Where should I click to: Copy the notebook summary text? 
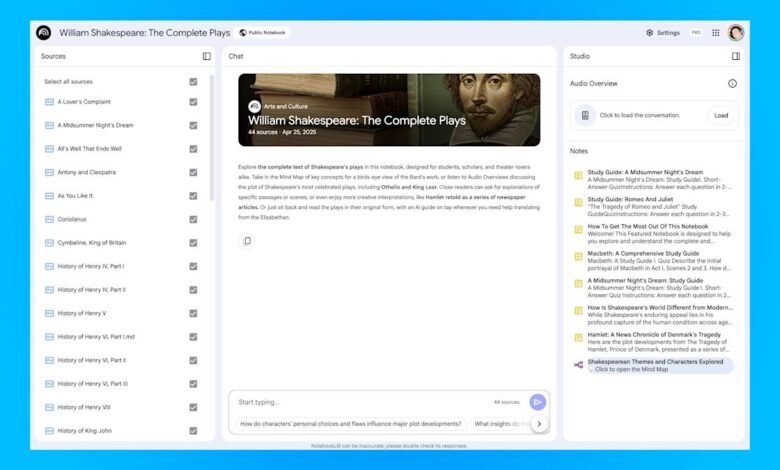pos(247,241)
